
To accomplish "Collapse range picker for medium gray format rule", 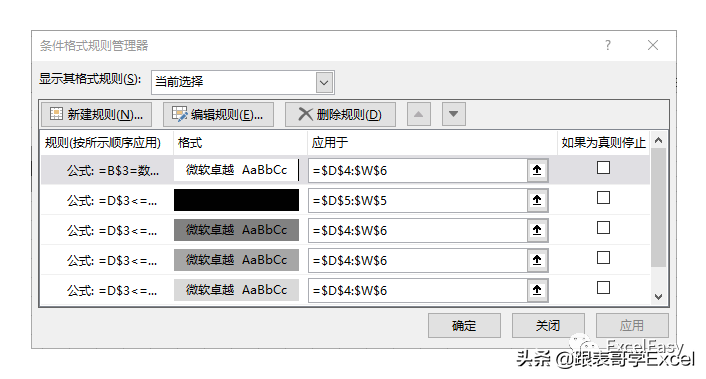I will 537,260.
